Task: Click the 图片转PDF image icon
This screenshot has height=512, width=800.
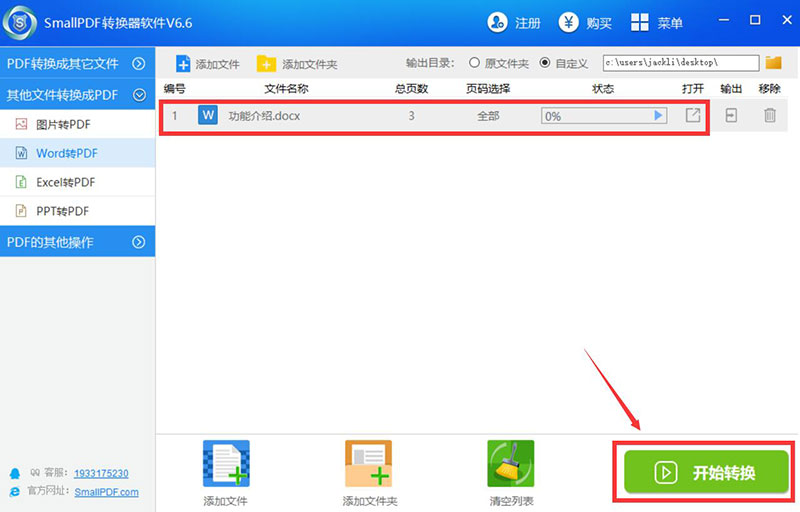Action: 21,124
